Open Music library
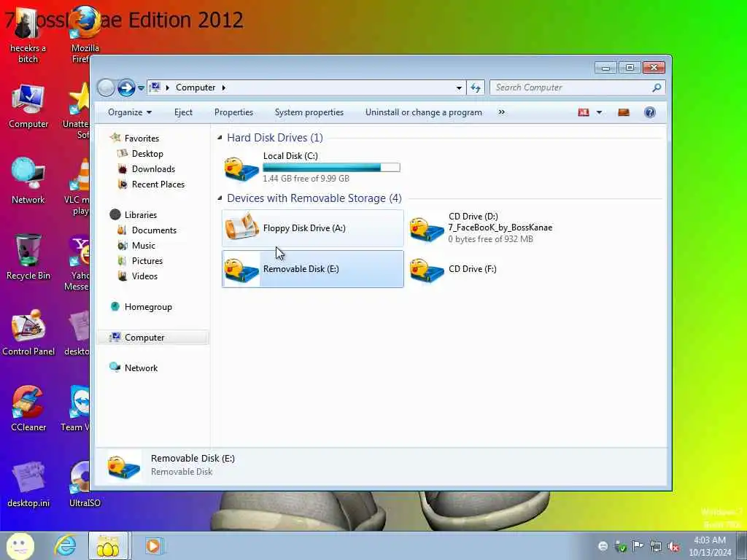The height and width of the screenshot is (560, 747). pyautogui.click(x=144, y=246)
